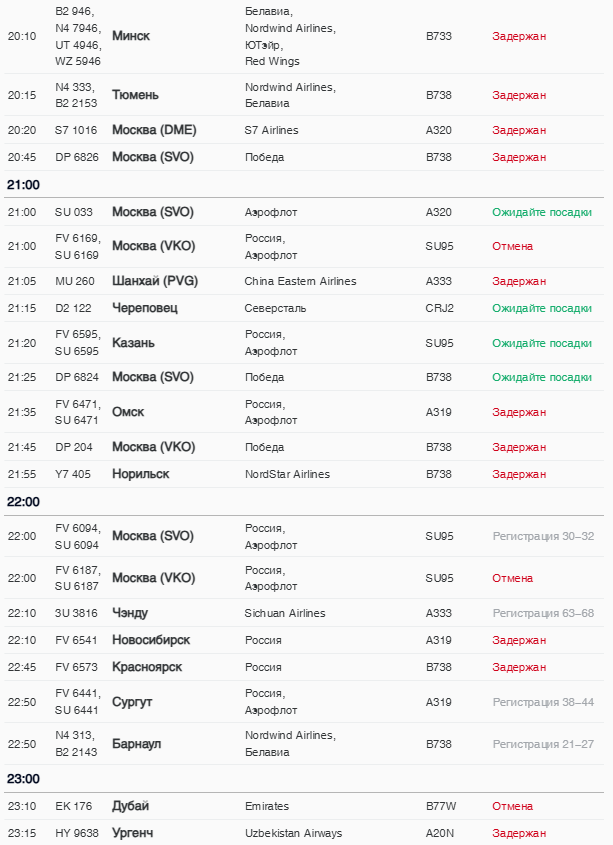Select flight number SU 033
Viewport: 613px width, 845px height.
pyautogui.click(x=73, y=212)
